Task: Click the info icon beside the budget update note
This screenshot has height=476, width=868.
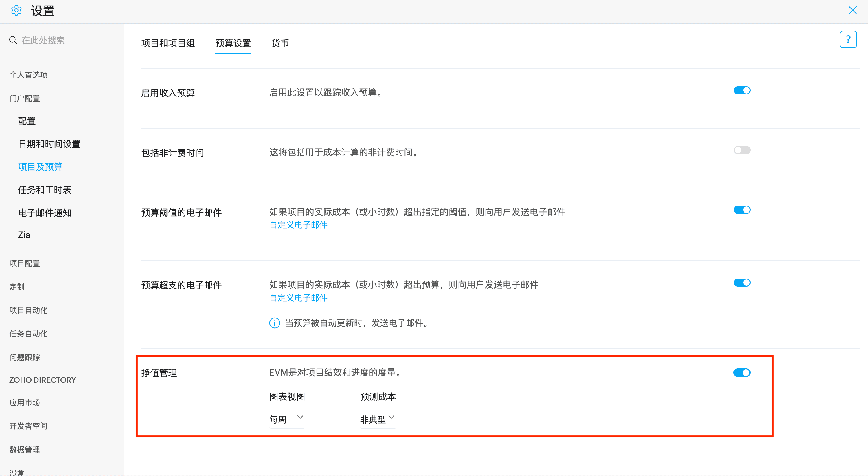Action: click(x=274, y=323)
